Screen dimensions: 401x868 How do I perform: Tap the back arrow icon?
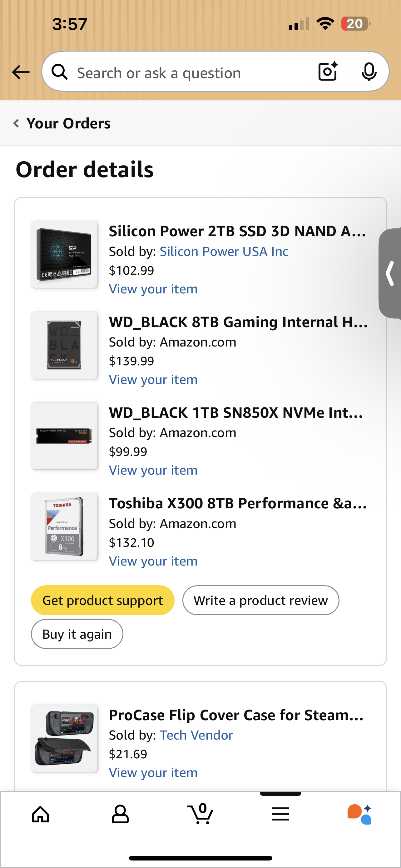tap(21, 72)
